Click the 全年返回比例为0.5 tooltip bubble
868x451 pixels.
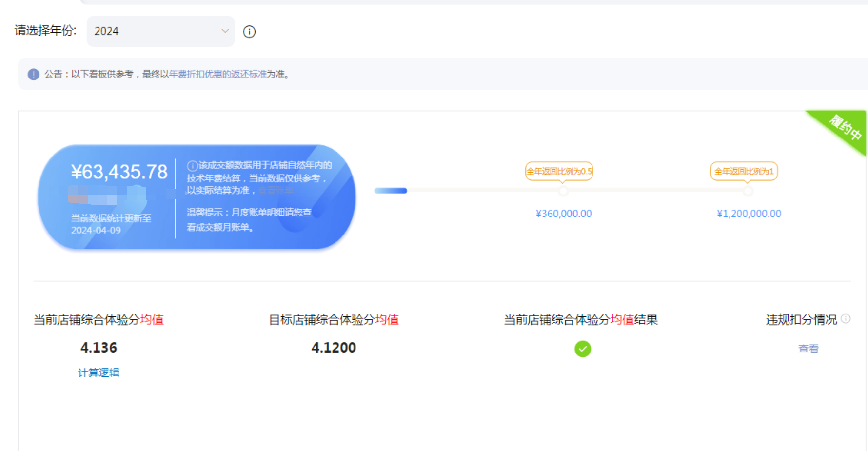(559, 171)
